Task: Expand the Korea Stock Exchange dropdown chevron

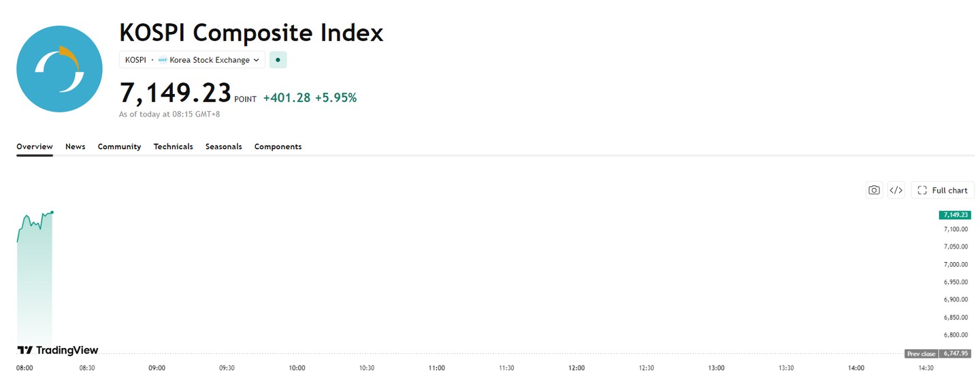Action: point(257,60)
